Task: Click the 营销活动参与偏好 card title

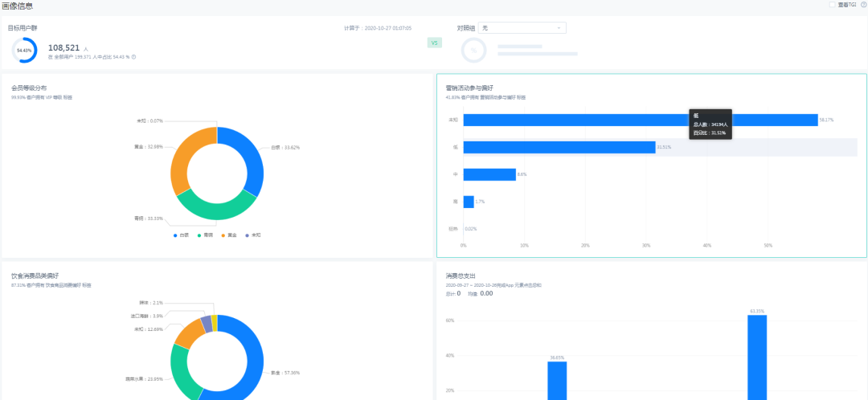Action: (469, 88)
